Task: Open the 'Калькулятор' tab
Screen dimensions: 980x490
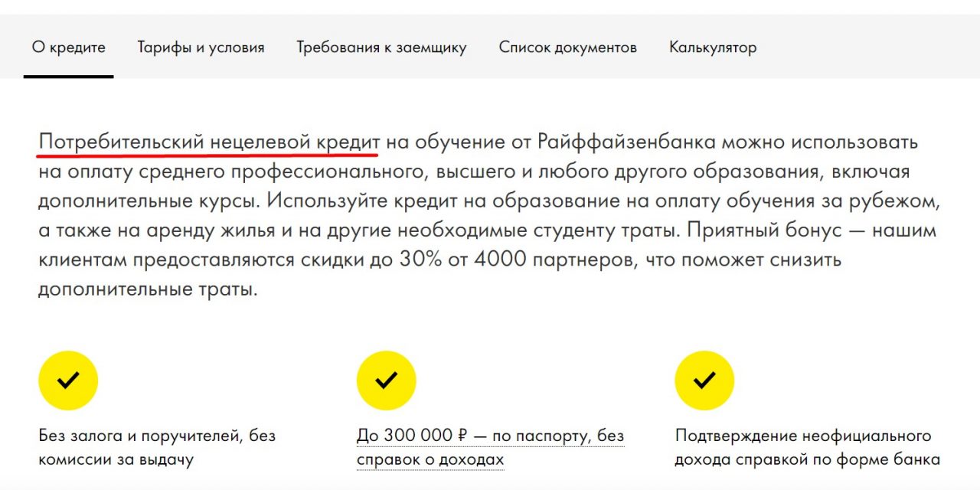Action: tap(713, 47)
